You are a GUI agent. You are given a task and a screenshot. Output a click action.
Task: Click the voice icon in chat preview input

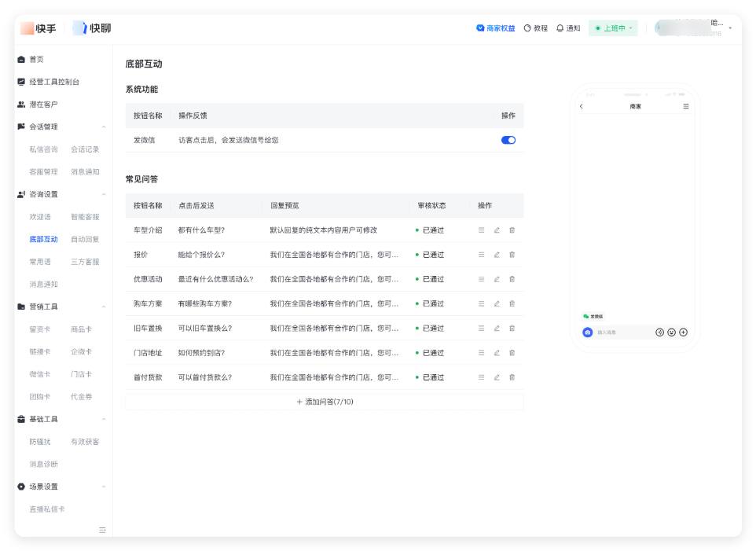pos(660,332)
